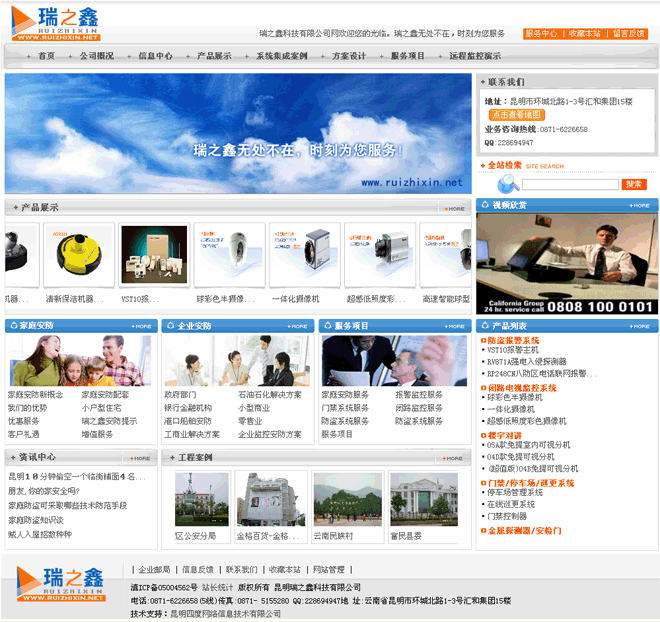The image size is (660, 622).
Task: Click 收藏本站 in the orange header bar
Action: click(585, 34)
